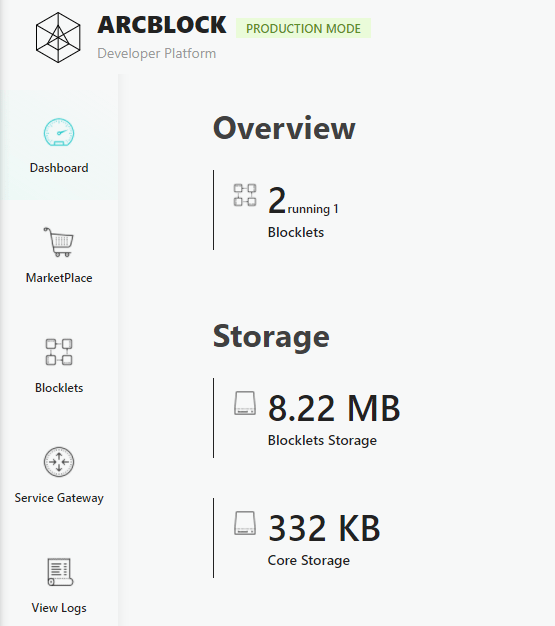The image size is (555, 626).
Task: Open the View Logs label
Action: (59, 608)
